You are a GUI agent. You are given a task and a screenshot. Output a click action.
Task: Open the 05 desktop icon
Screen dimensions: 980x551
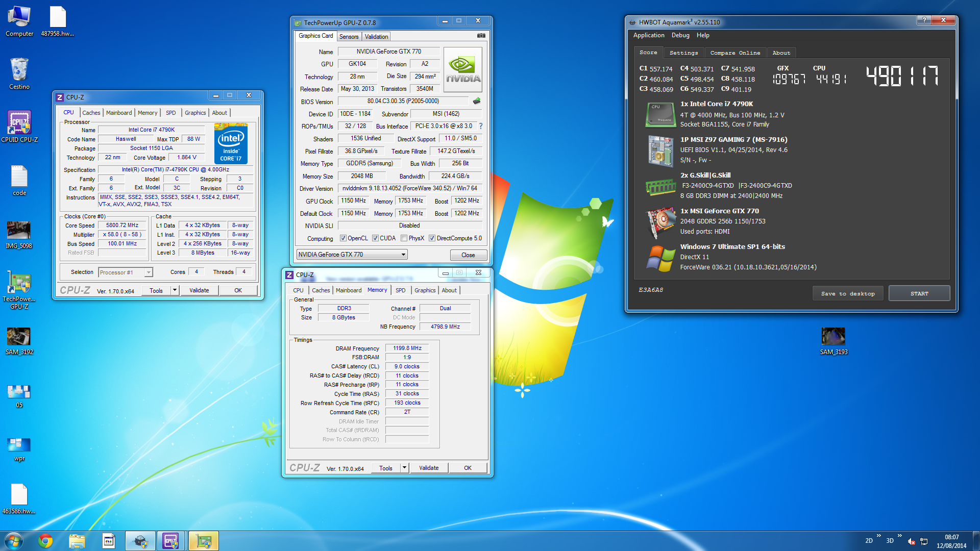click(x=19, y=396)
